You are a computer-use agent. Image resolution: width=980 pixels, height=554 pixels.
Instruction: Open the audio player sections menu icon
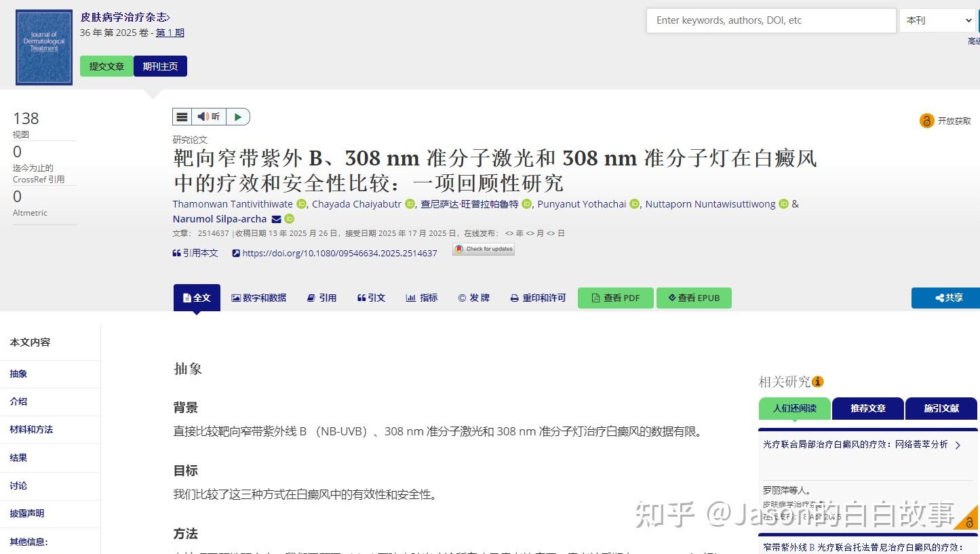182,116
